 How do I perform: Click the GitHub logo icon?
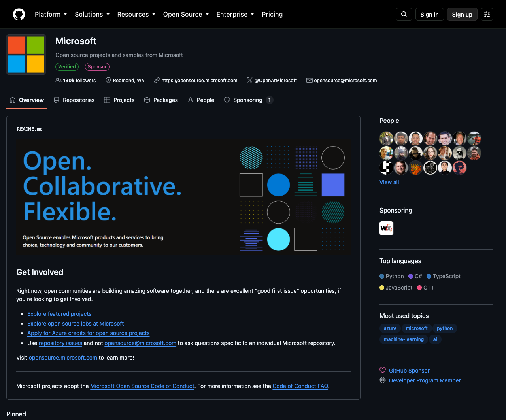coord(19,14)
